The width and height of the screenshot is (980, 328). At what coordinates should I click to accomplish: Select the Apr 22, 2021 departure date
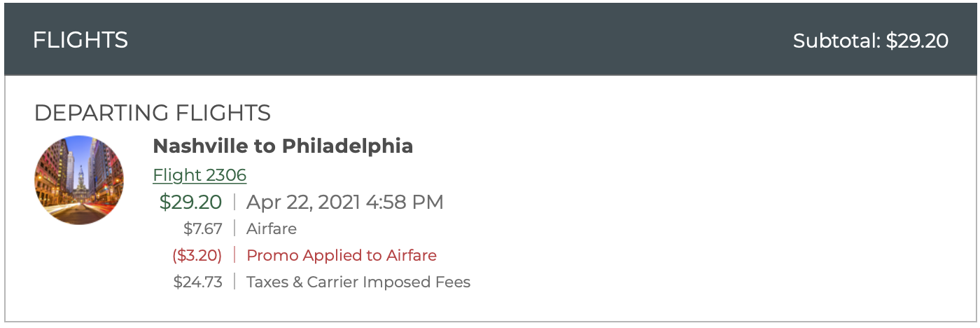(306, 203)
